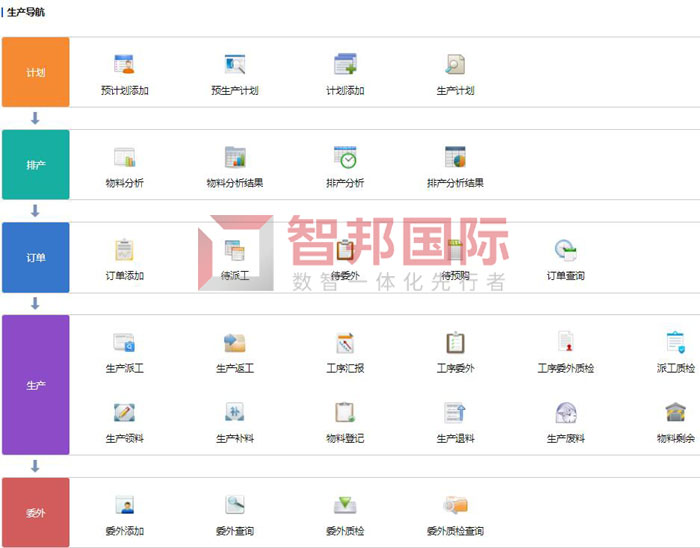Open 计划添加 calendar icon
This screenshot has width=700, height=548.
click(x=345, y=65)
